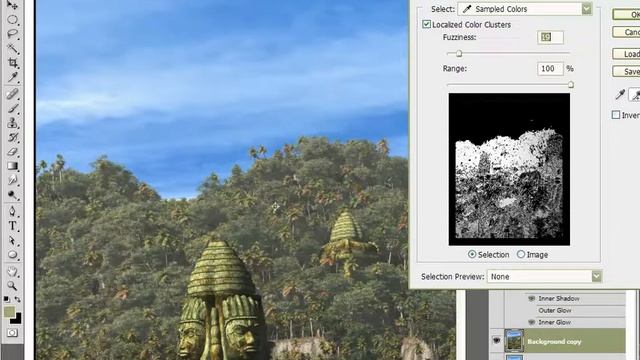Swap foreground and background colors
640x360 pixels.
18,299
